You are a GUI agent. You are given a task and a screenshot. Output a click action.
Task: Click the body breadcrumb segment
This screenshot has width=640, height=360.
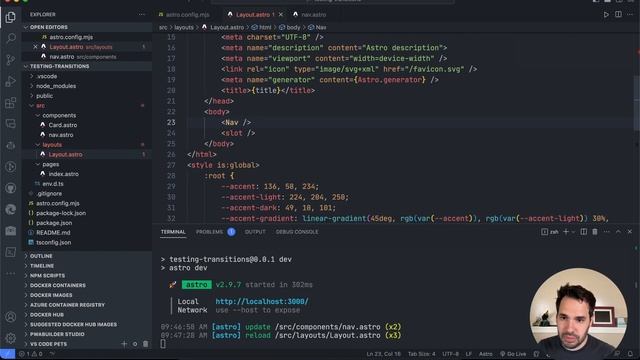pos(290,27)
